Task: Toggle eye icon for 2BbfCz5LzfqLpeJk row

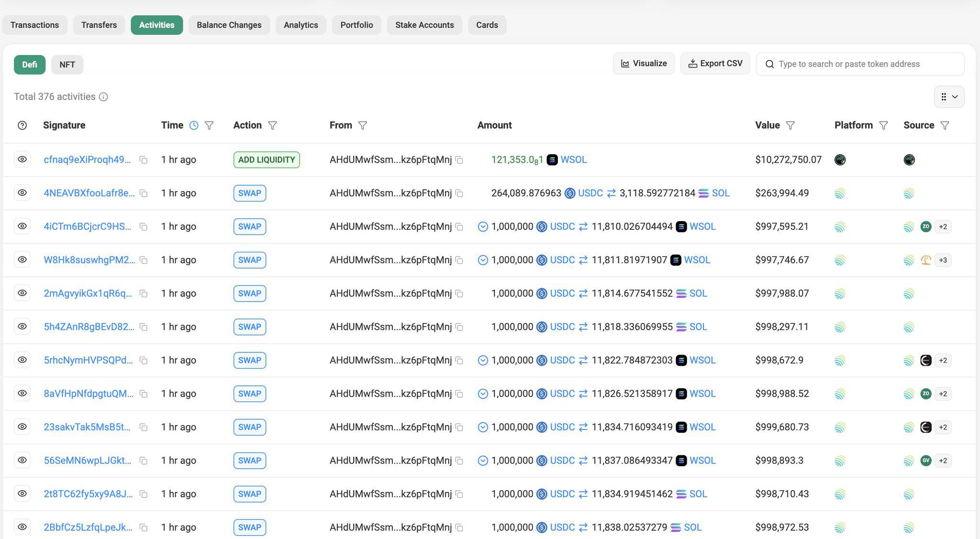Action: 22,527
